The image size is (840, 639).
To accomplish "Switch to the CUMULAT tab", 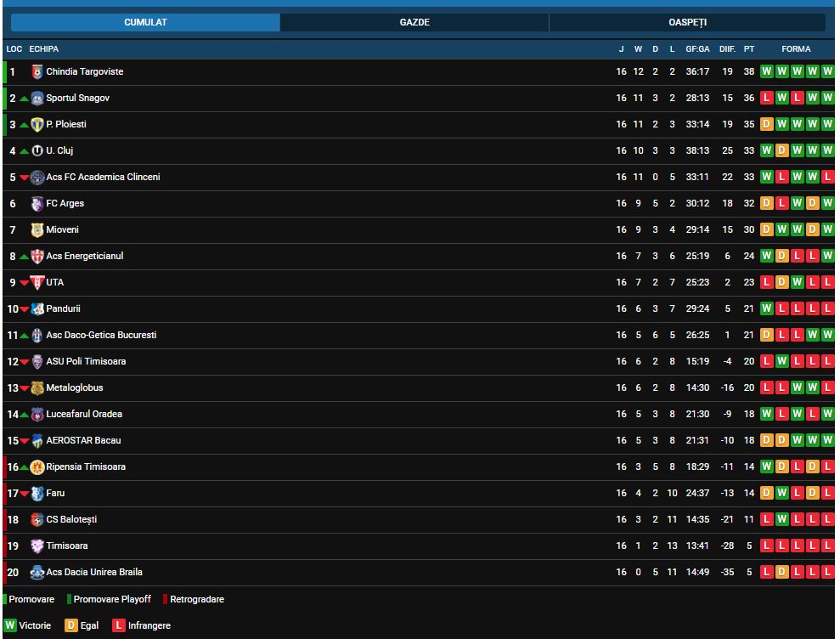I will click(x=145, y=22).
